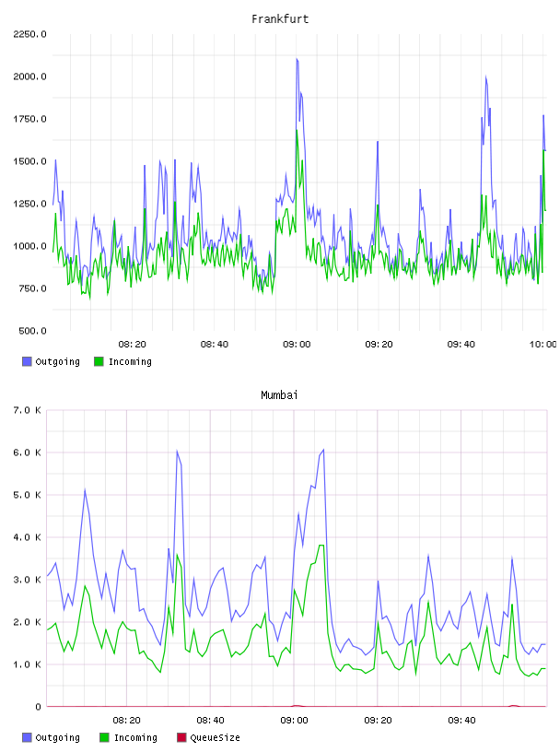560x752 pixels.
Task: Click the blue Outgoing swatch in Frankfurt legend
Action: [x=27, y=361]
